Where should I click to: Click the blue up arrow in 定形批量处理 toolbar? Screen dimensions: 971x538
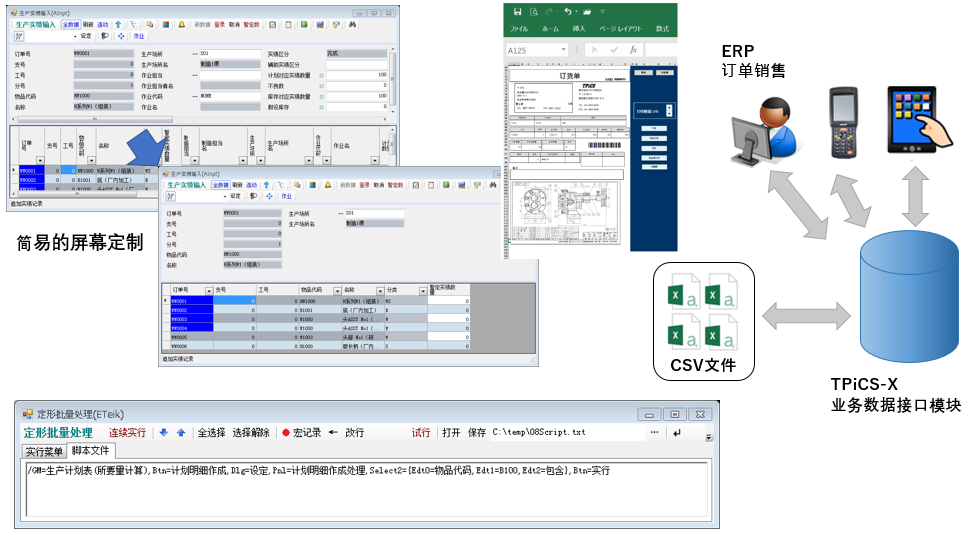point(181,433)
